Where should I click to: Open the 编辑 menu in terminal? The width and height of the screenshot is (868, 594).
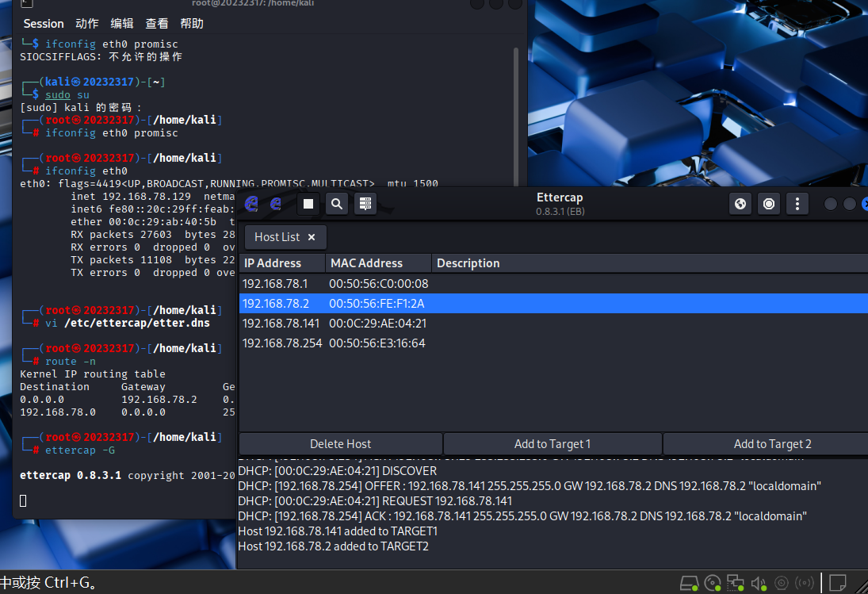pyautogui.click(x=122, y=24)
